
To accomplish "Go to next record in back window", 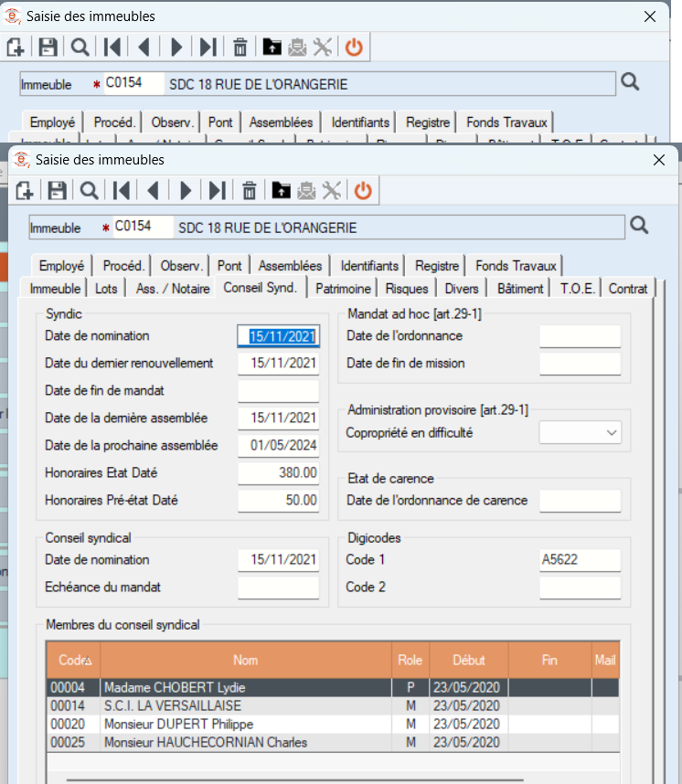I will click(x=176, y=48).
